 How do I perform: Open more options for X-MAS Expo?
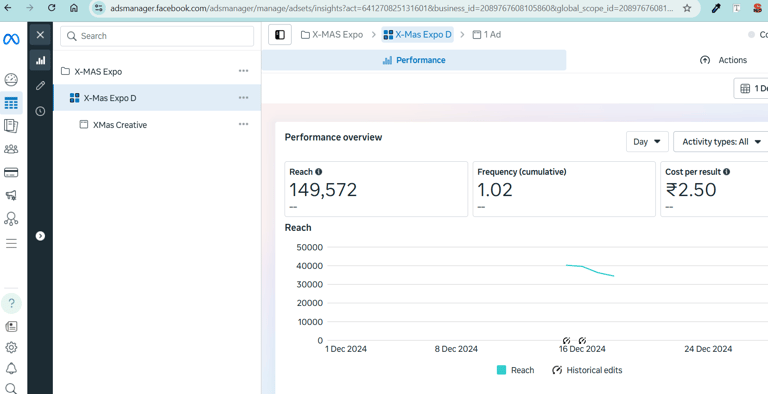(x=243, y=71)
